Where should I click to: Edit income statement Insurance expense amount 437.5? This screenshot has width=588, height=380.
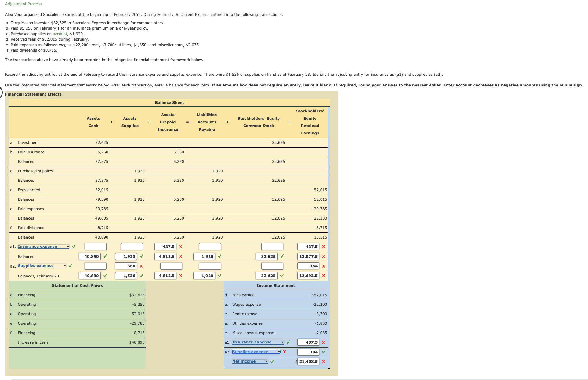pyautogui.click(x=308, y=342)
